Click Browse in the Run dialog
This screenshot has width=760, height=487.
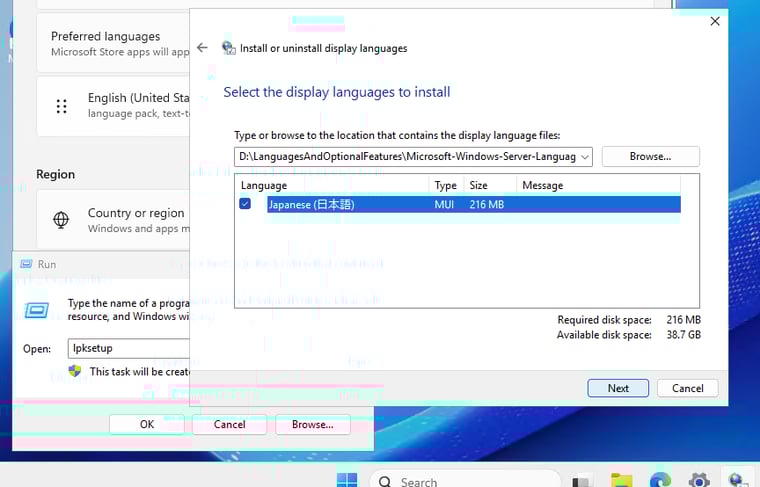point(313,424)
